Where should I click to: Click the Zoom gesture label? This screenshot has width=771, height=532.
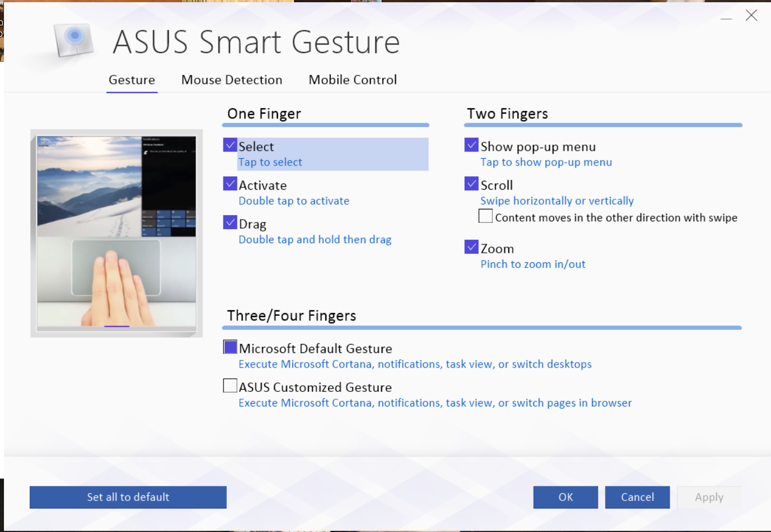497,248
